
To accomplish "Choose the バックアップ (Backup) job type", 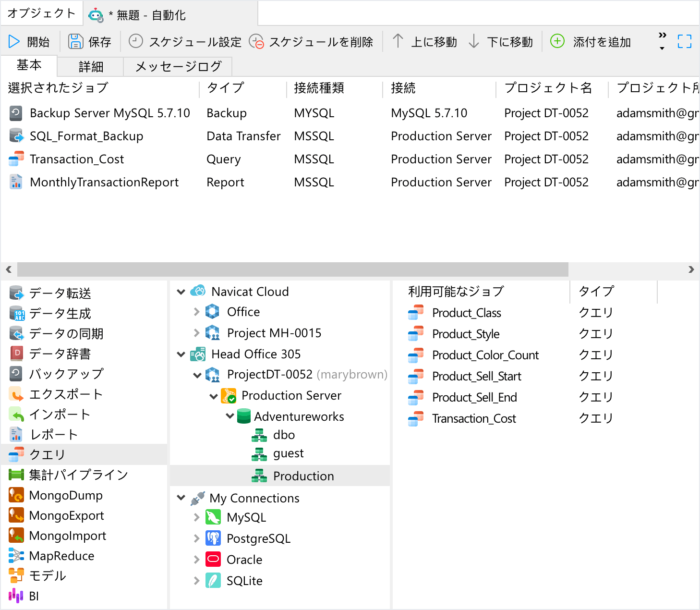I will pyautogui.click(x=66, y=374).
